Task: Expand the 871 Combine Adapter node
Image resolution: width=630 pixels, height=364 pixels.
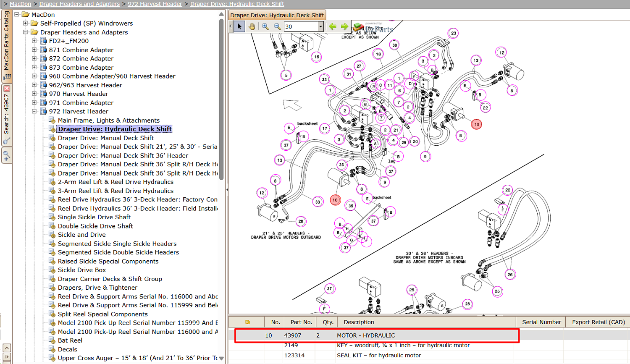Action: [34, 50]
